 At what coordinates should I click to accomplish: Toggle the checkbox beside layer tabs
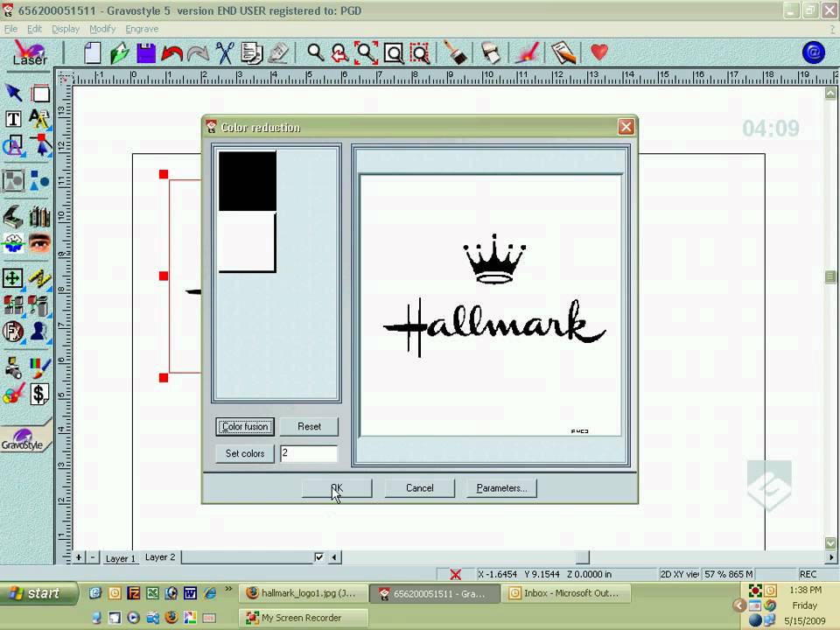click(319, 557)
